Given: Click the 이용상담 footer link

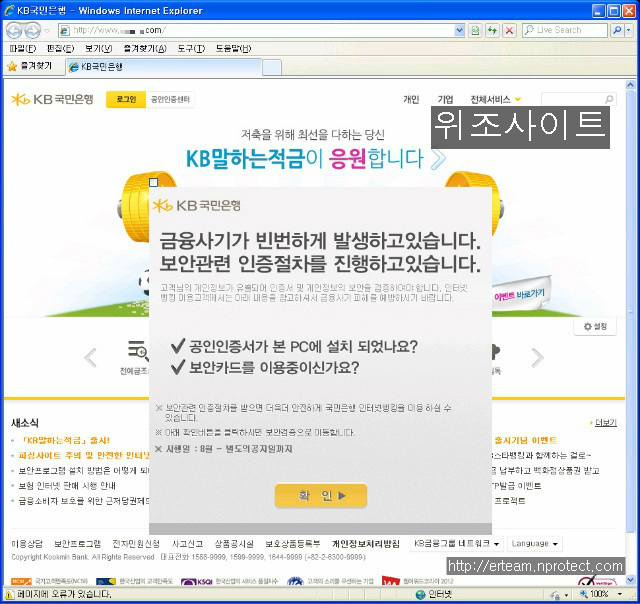Looking at the screenshot, I should tap(27, 544).
